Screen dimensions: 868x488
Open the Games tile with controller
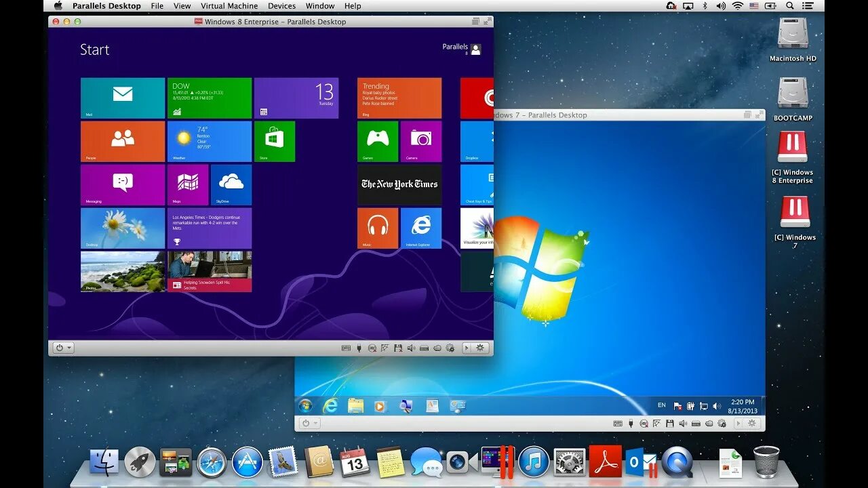click(378, 142)
